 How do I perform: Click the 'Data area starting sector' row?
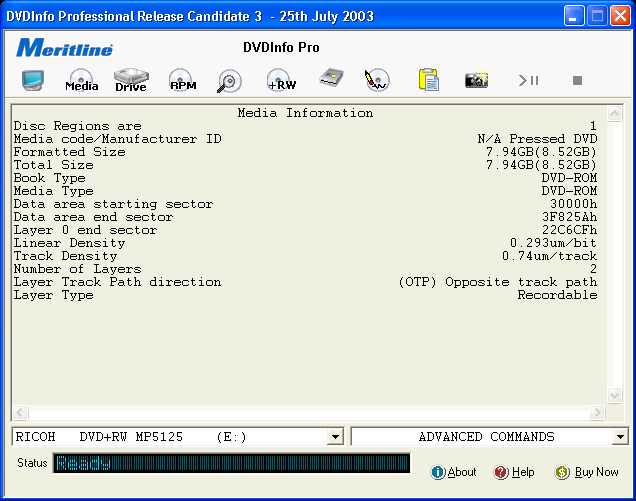[x=305, y=204]
